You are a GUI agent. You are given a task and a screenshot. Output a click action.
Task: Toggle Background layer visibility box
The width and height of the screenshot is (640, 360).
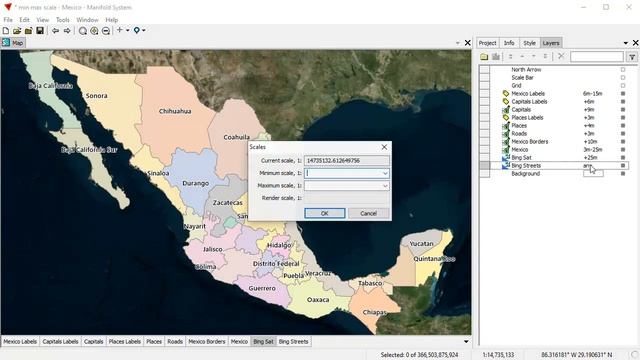click(623, 173)
